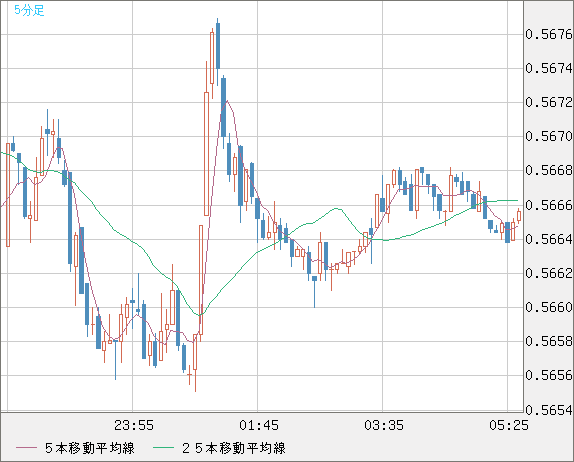
Task: Click the 03:35 time axis label
Action: click(384, 425)
